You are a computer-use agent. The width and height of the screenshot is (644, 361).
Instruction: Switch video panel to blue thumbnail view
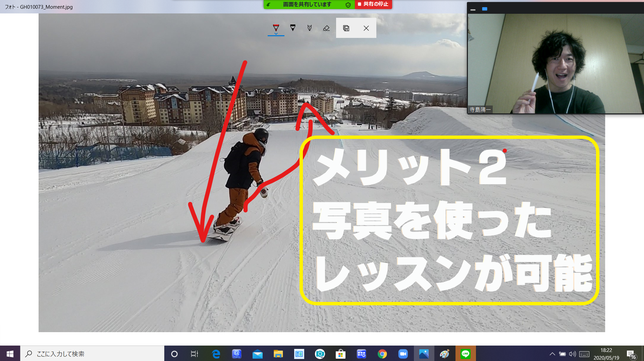click(x=484, y=9)
